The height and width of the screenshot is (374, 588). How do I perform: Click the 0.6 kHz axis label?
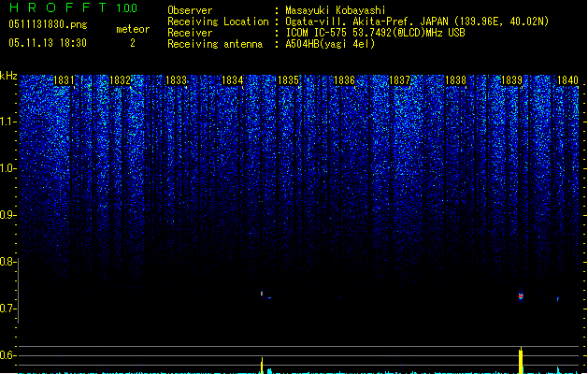(7, 355)
